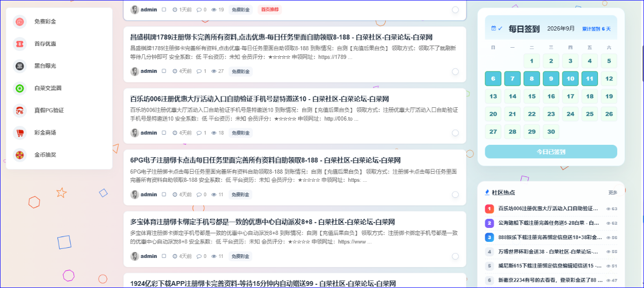Open the 多宝体育注册绑卡 post title
The image size is (644, 288).
[x=262, y=222]
